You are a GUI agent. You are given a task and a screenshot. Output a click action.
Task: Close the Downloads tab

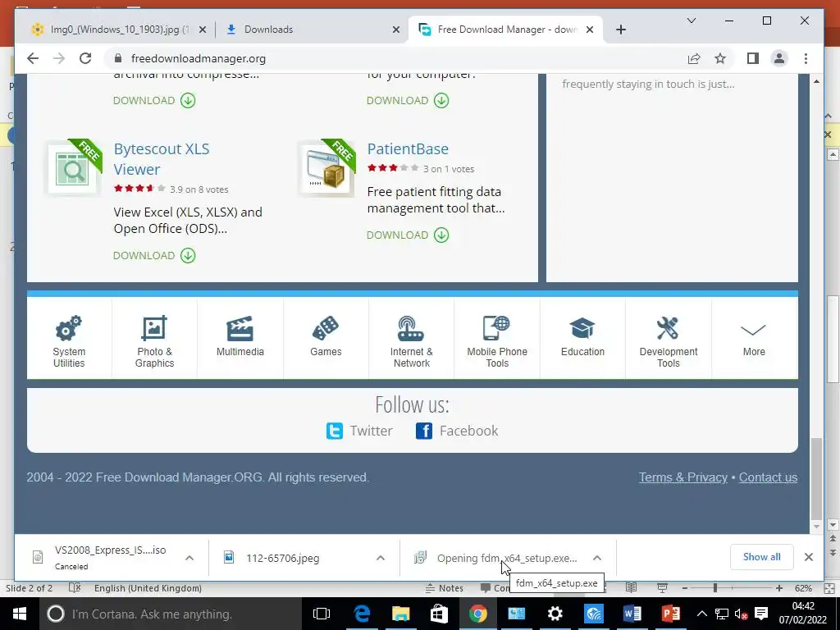pyautogui.click(x=396, y=30)
